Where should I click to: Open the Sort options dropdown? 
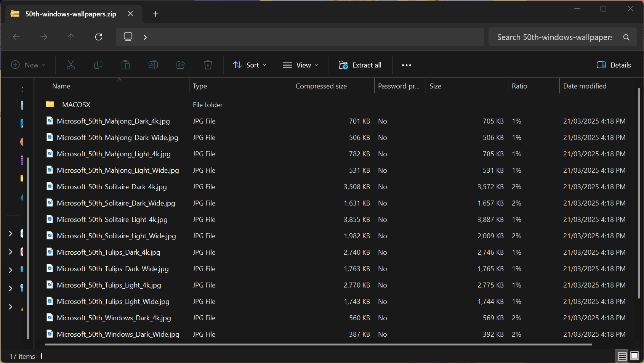pyautogui.click(x=250, y=65)
